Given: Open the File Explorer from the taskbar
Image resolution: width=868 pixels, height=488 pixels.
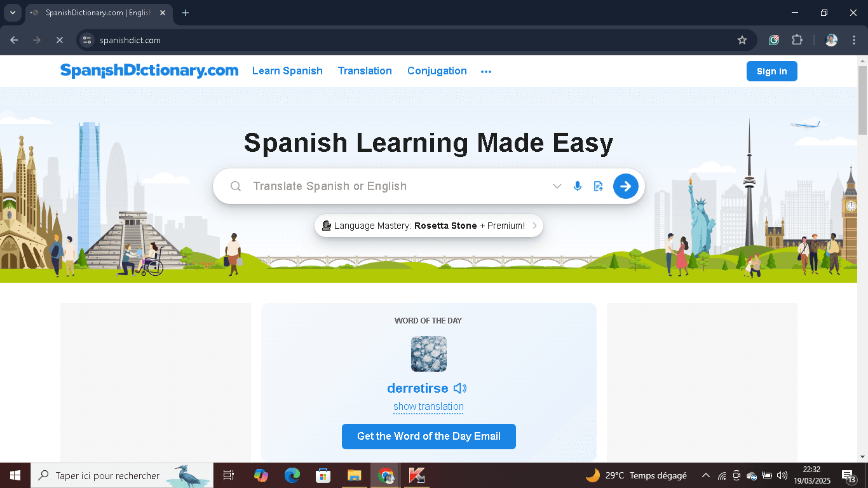Looking at the screenshot, I should pyautogui.click(x=355, y=475).
